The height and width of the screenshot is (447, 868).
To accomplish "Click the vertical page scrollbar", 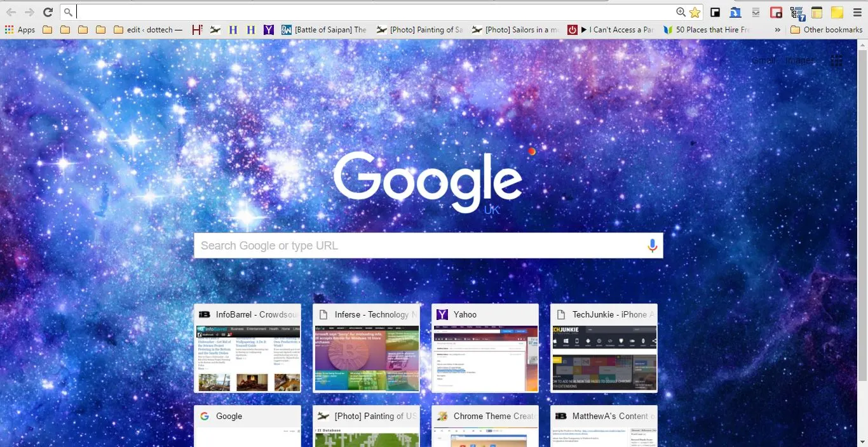I will click(862, 215).
